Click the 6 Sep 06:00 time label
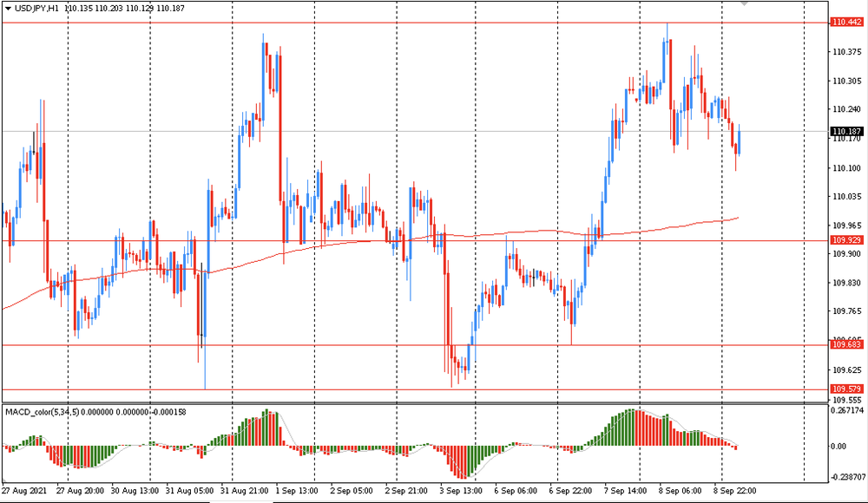868x503 pixels. coord(516,491)
